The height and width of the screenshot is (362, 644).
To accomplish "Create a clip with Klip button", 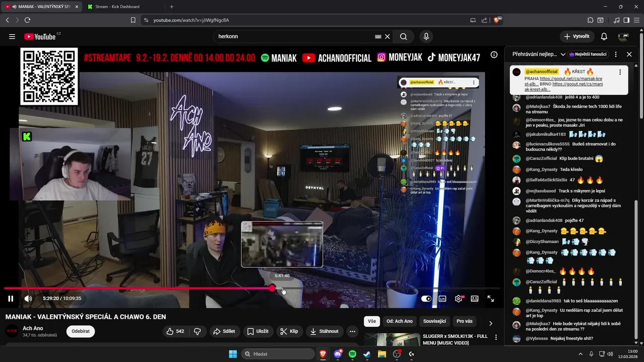I will pyautogui.click(x=289, y=331).
